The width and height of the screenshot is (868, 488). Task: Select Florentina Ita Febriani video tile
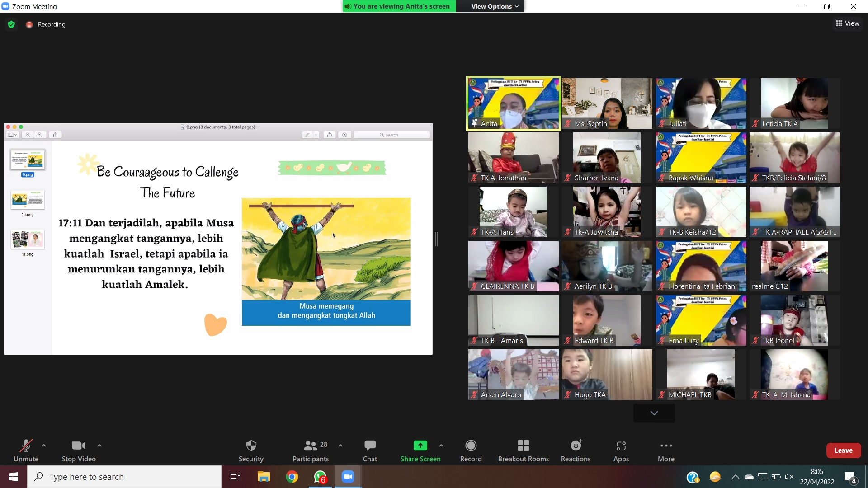[x=701, y=266]
